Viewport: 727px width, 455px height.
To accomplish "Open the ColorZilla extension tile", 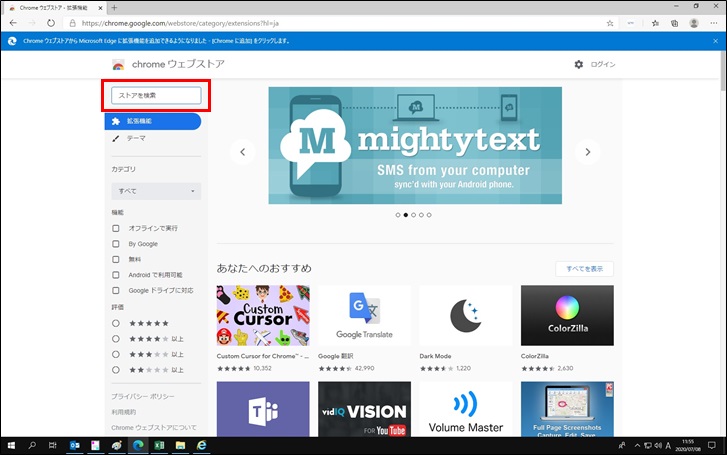I will pyautogui.click(x=567, y=315).
